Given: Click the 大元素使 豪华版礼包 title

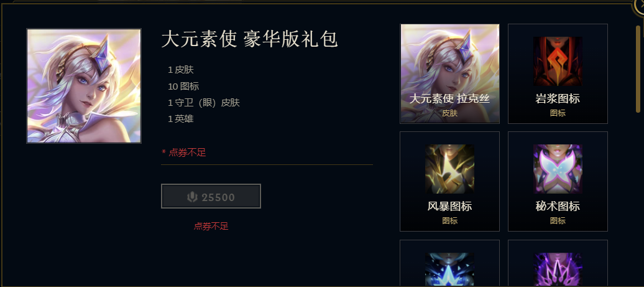Looking at the screenshot, I should click(250, 39).
